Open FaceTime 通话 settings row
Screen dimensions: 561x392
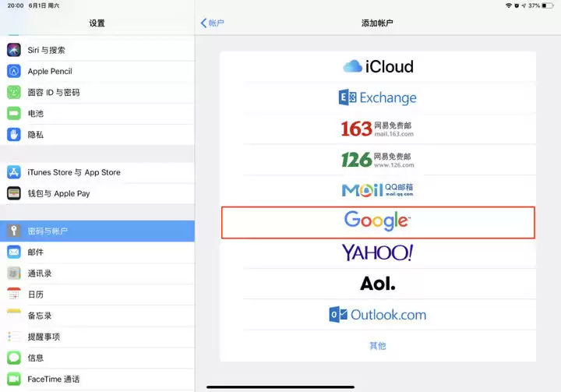pos(97,379)
